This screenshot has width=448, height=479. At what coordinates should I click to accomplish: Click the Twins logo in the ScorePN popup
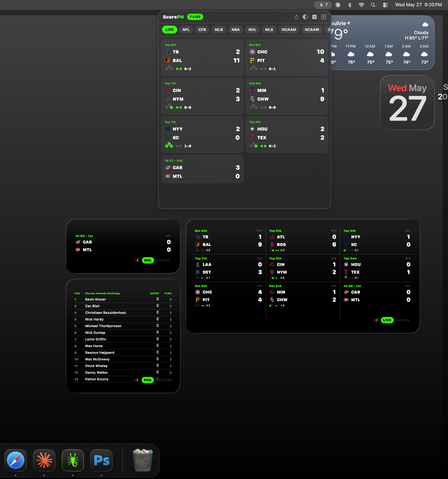click(252, 90)
